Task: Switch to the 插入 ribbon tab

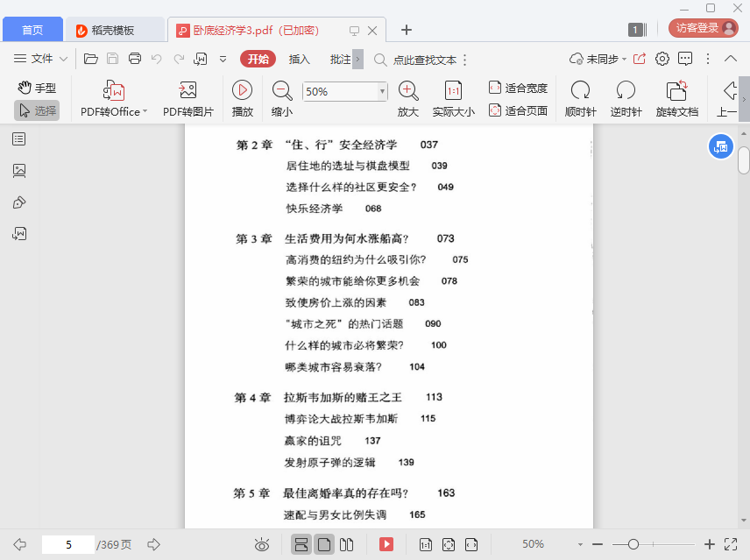Action: coord(300,59)
